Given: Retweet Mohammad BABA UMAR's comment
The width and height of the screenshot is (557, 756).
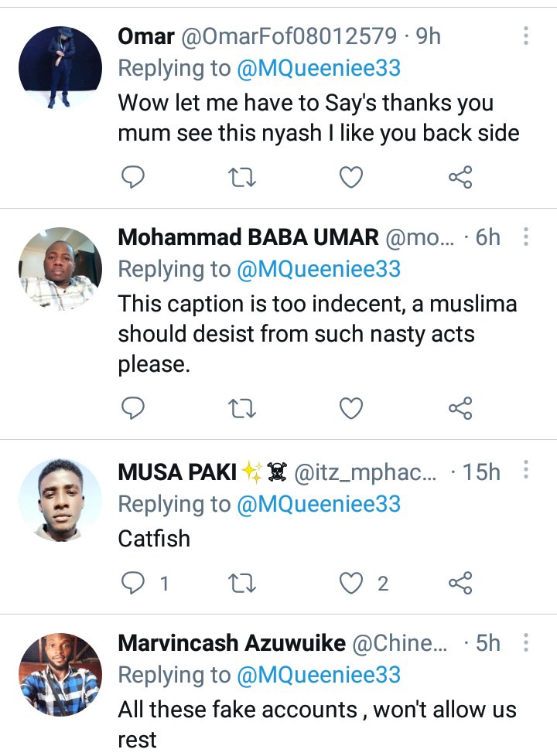Looking at the screenshot, I should tap(241, 408).
